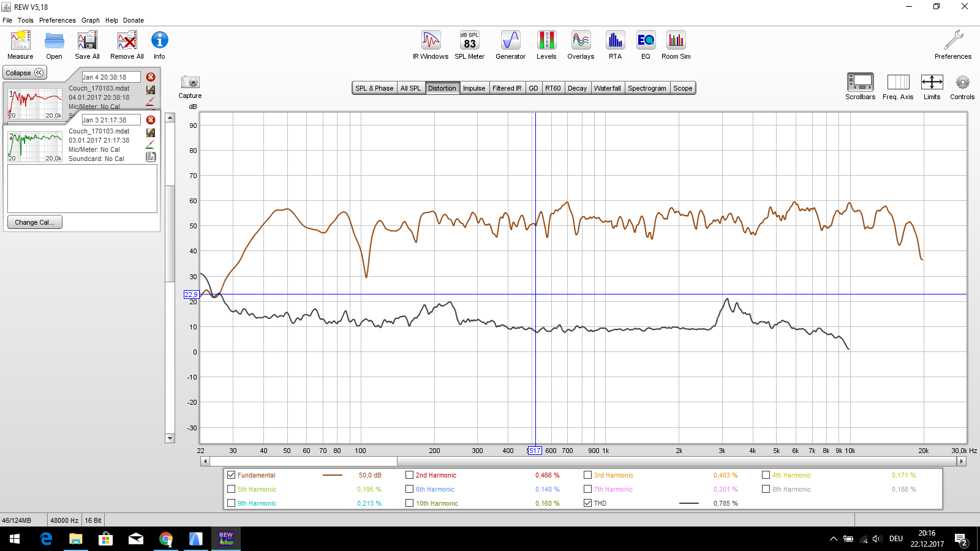The height and width of the screenshot is (551, 980).
Task: Remove the Jan 4 20:38:18 measurement
Action: pyautogui.click(x=151, y=77)
